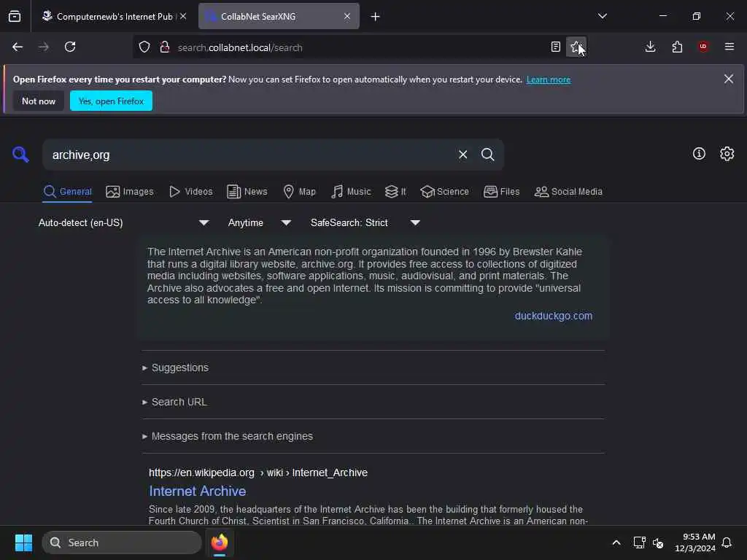
Task: Show hidden system tray icons
Action: click(x=616, y=542)
